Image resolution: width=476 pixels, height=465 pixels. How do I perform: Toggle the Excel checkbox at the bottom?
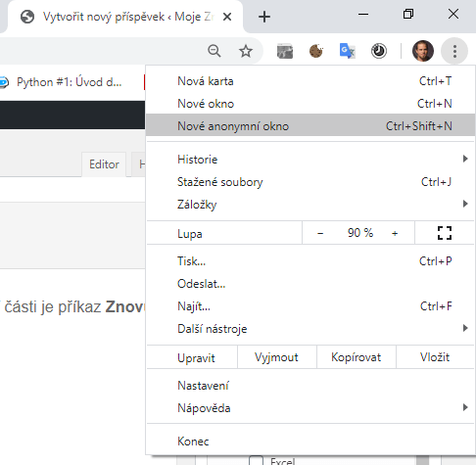click(x=256, y=460)
